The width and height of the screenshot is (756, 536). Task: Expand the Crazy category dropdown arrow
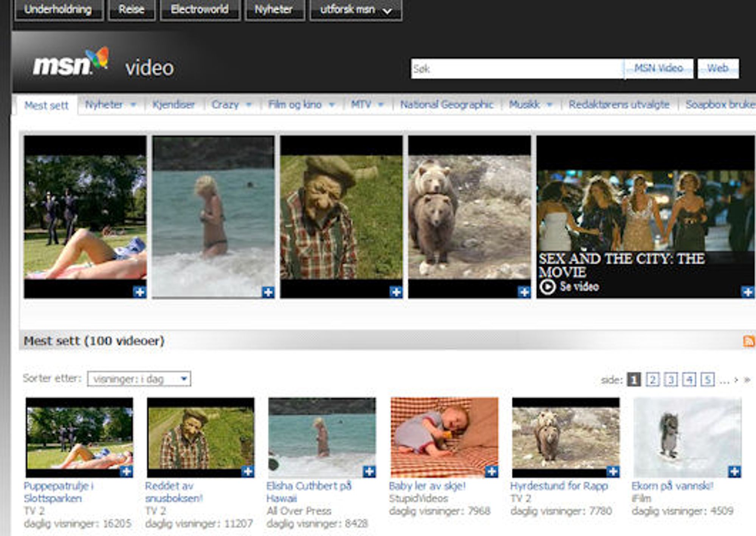point(249,105)
